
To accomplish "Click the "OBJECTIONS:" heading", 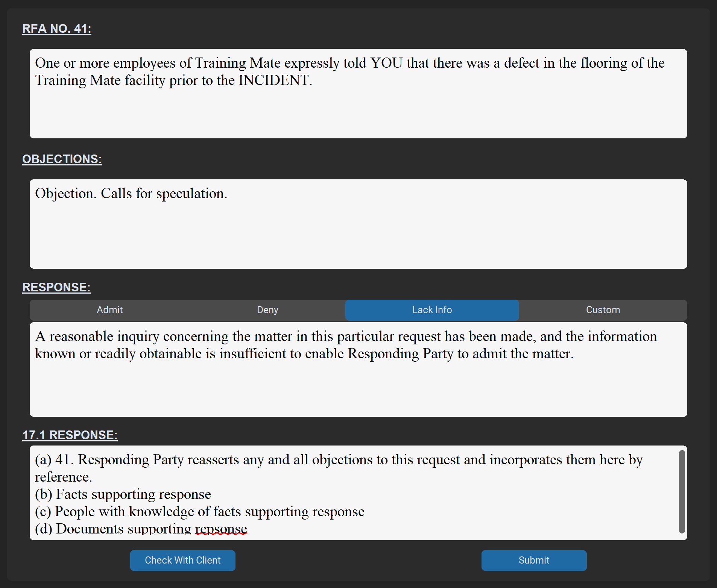I will pyautogui.click(x=62, y=159).
